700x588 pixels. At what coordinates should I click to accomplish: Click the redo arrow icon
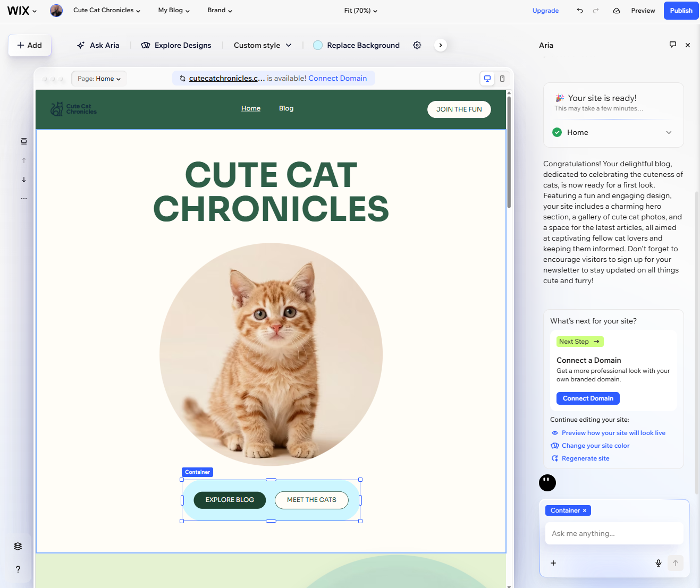point(596,10)
